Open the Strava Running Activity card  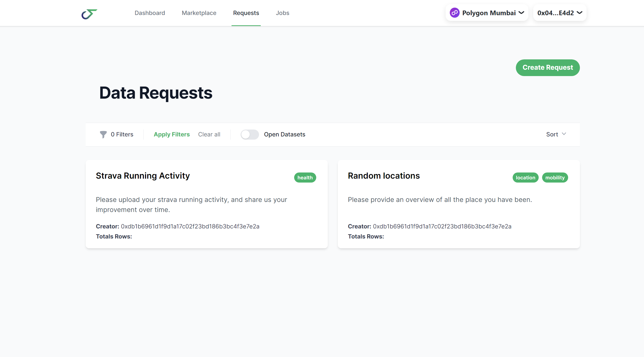click(142, 176)
